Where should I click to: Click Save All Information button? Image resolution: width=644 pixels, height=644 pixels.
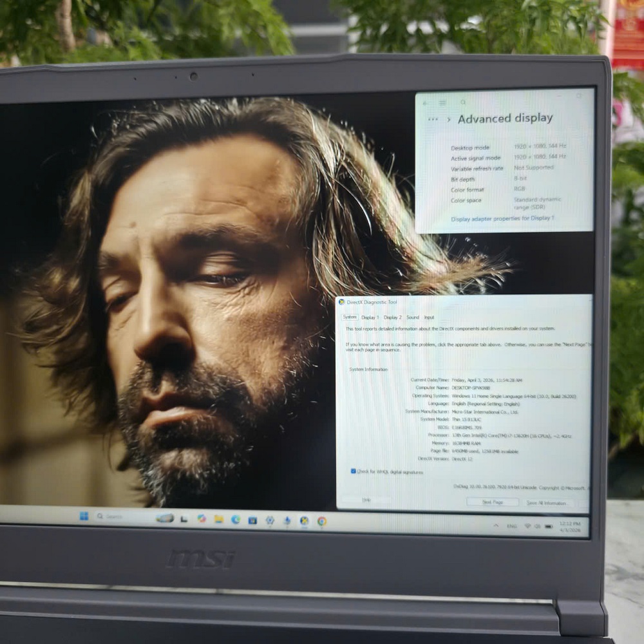(546, 503)
